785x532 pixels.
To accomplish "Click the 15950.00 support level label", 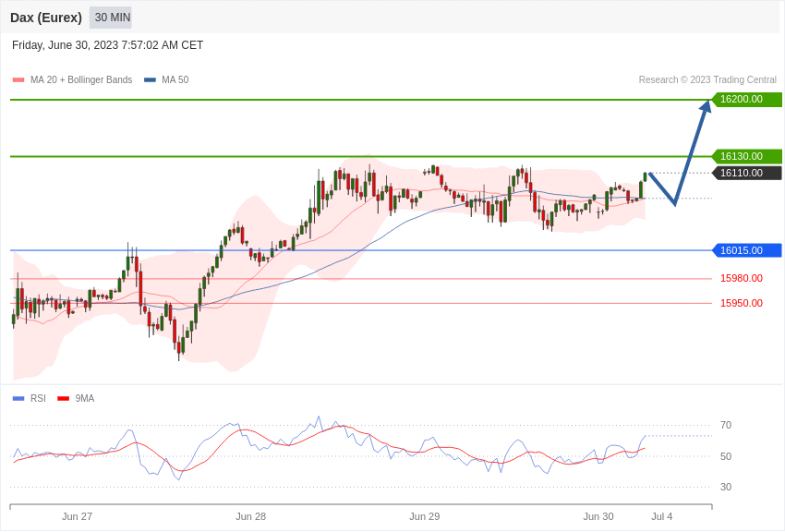I will pos(742,303).
